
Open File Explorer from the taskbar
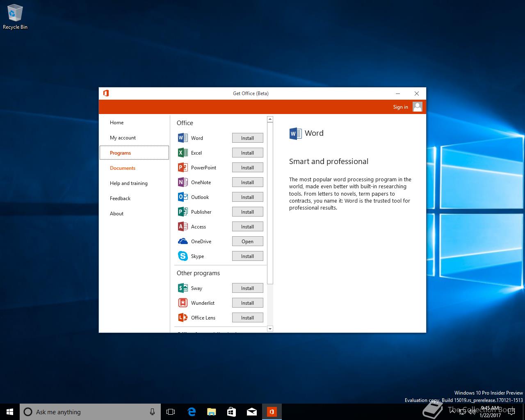point(211,412)
